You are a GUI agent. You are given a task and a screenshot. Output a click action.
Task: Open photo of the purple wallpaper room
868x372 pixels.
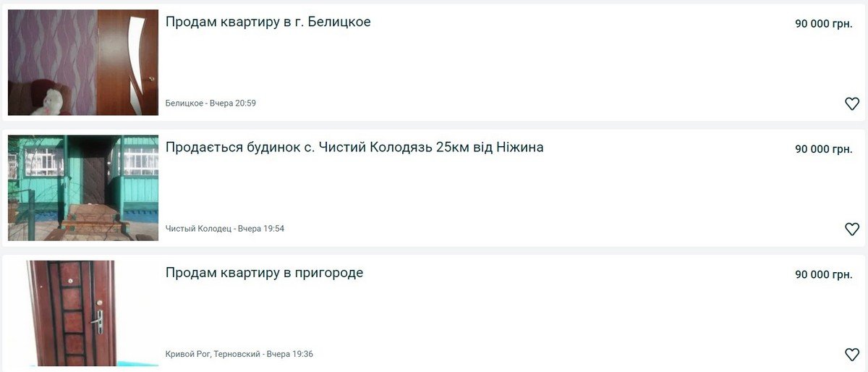(x=83, y=62)
